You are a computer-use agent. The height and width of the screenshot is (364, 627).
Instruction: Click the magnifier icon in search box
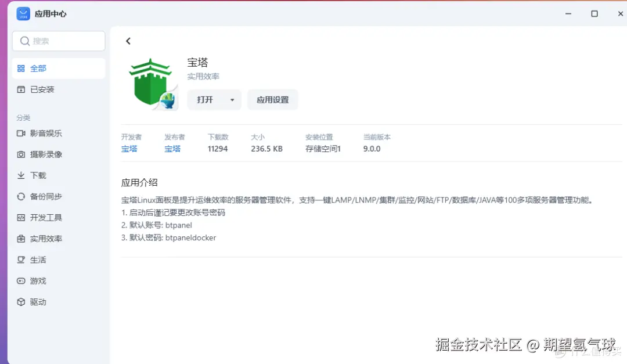tap(25, 41)
